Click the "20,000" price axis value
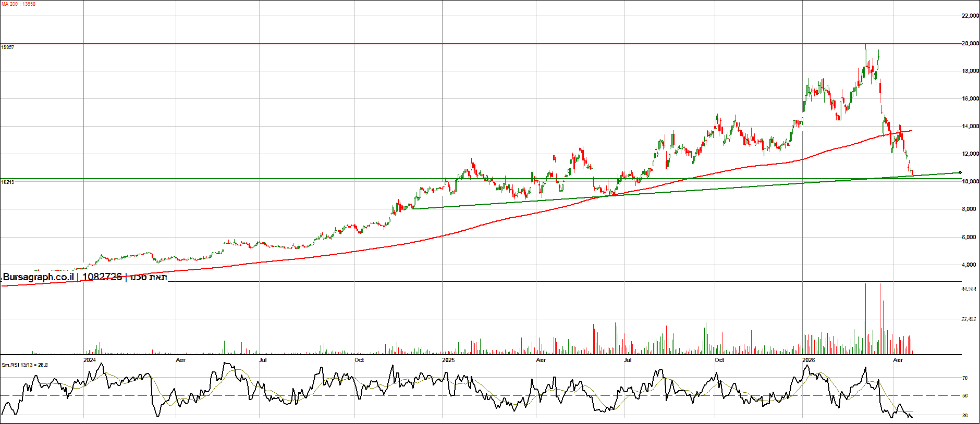Viewport: 980px width, 424px height. [970, 44]
